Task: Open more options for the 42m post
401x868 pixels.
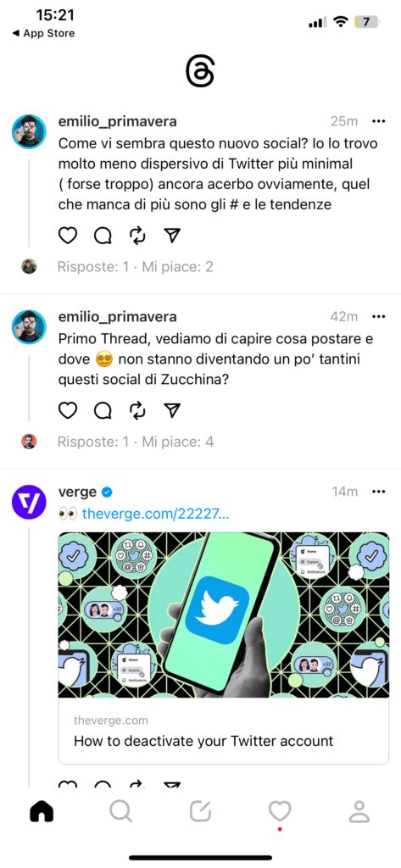Action: [x=378, y=316]
